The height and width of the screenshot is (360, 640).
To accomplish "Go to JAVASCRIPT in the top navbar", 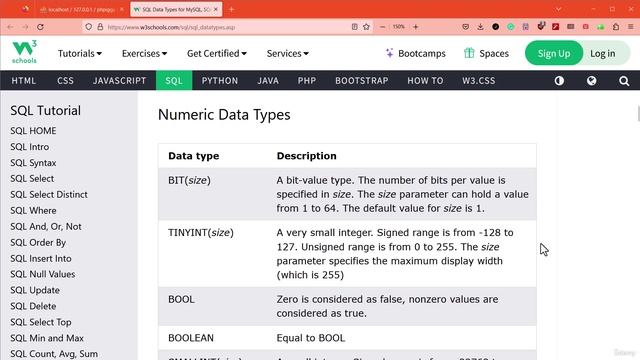I will (x=119, y=80).
